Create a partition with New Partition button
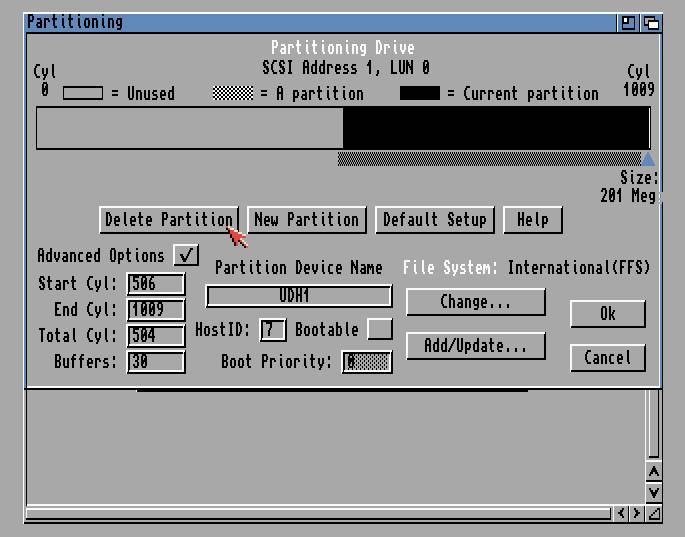This screenshot has width=685, height=537. [x=306, y=220]
